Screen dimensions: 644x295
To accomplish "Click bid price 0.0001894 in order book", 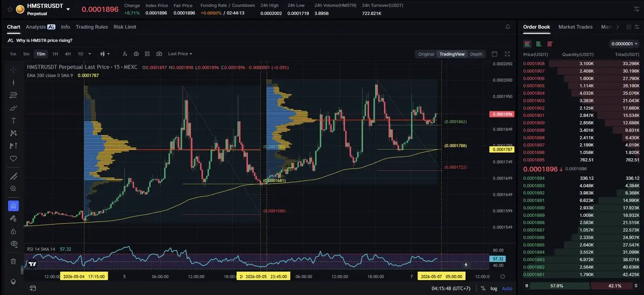I will point(533,179).
